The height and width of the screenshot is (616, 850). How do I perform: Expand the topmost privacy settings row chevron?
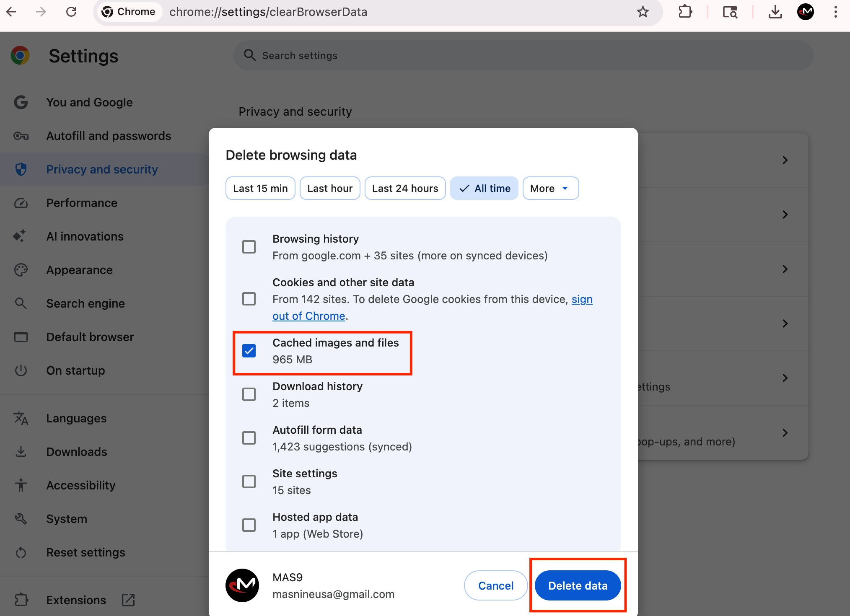point(785,160)
